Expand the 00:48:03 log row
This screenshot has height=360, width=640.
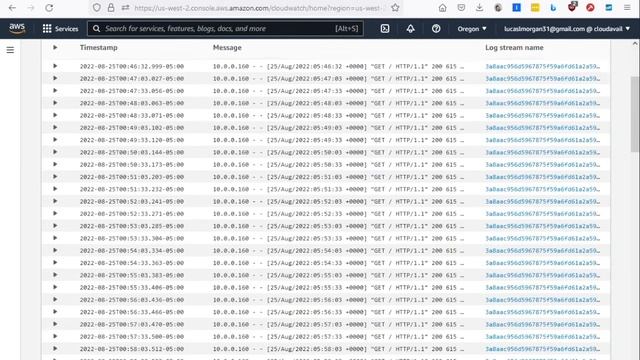point(55,103)
